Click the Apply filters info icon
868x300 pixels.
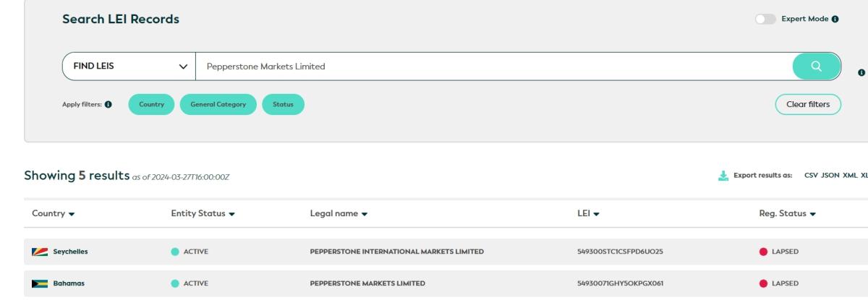point(109,105)
